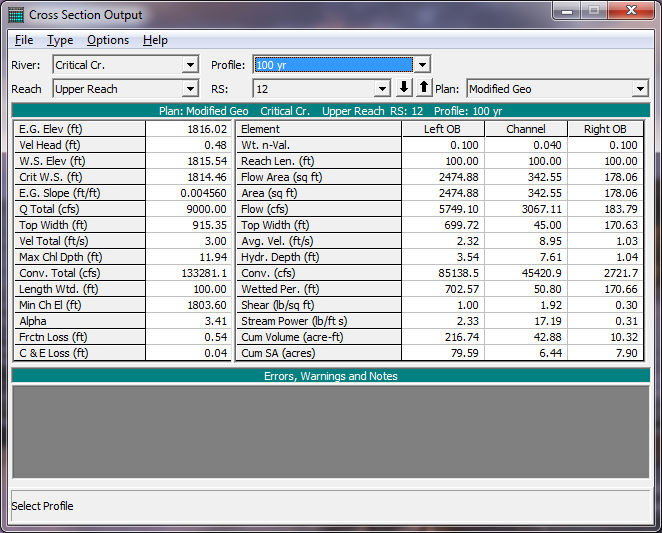Click the Channel column header
This screenshot has width=662, height=533.
526,129
